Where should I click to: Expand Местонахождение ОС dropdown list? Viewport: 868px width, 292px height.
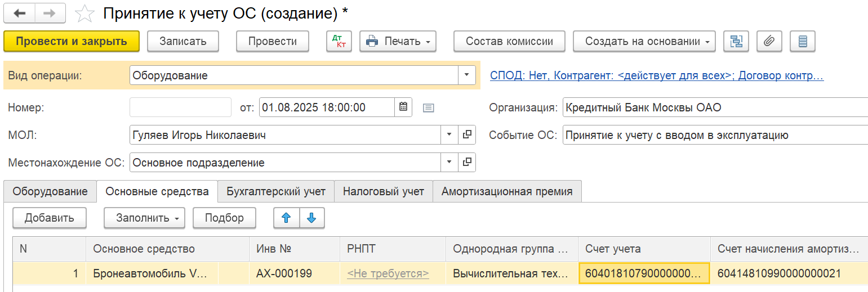tap(449, 163)
